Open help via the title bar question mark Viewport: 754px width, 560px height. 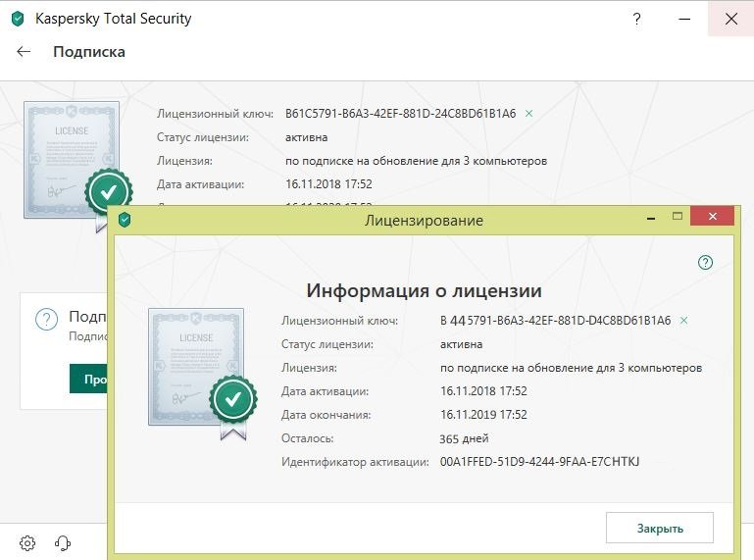coord(636,19)
